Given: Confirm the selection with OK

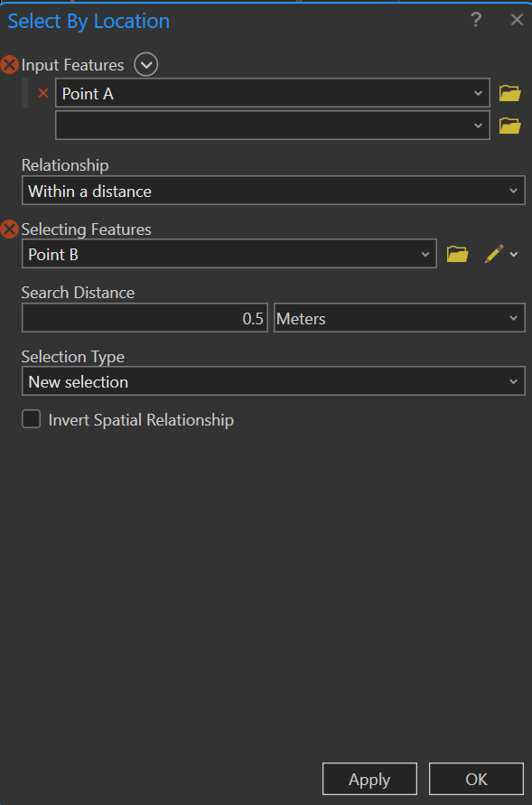Looking at the screenshot, I should coord(476,779).
